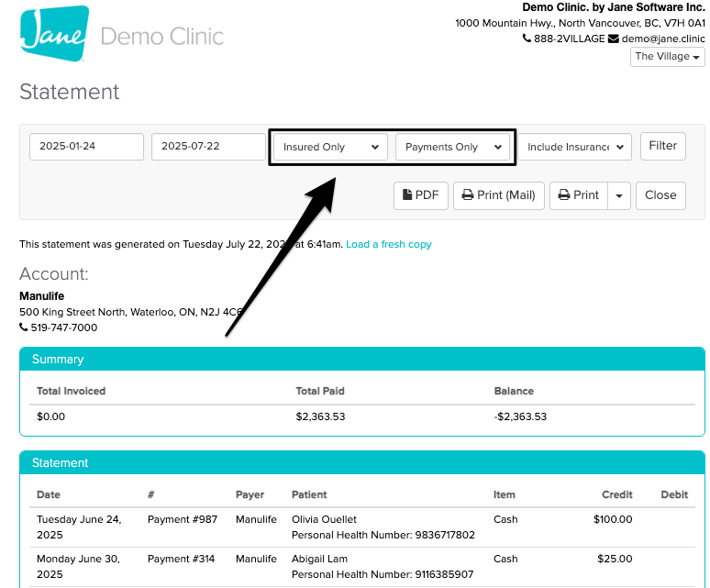The width and height of the screenshot is (710, 588).
Task: Click the Debit column header
Action: pos(674,494)
